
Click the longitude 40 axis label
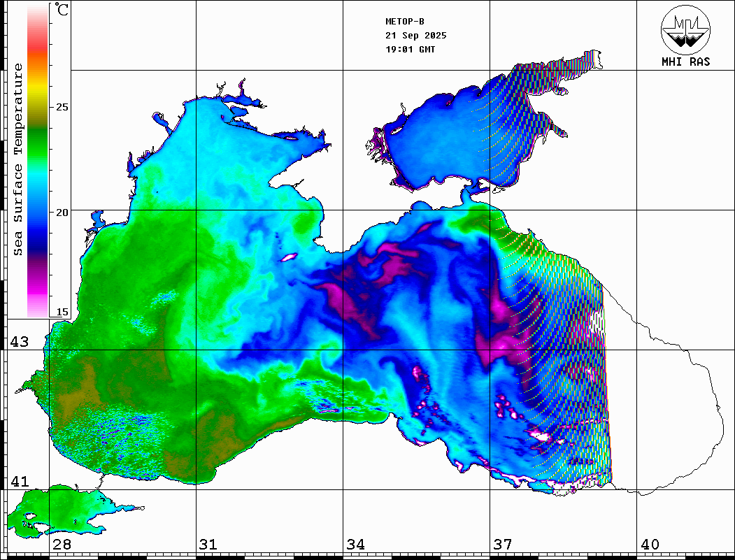point(650,545)
